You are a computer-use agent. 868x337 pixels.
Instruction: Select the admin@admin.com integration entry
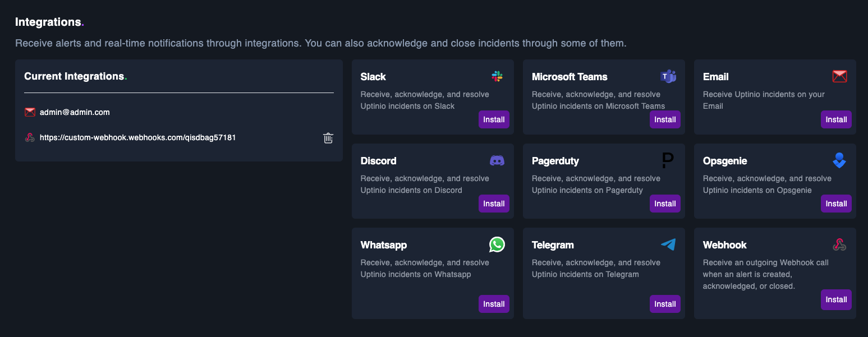coord(75,112)
